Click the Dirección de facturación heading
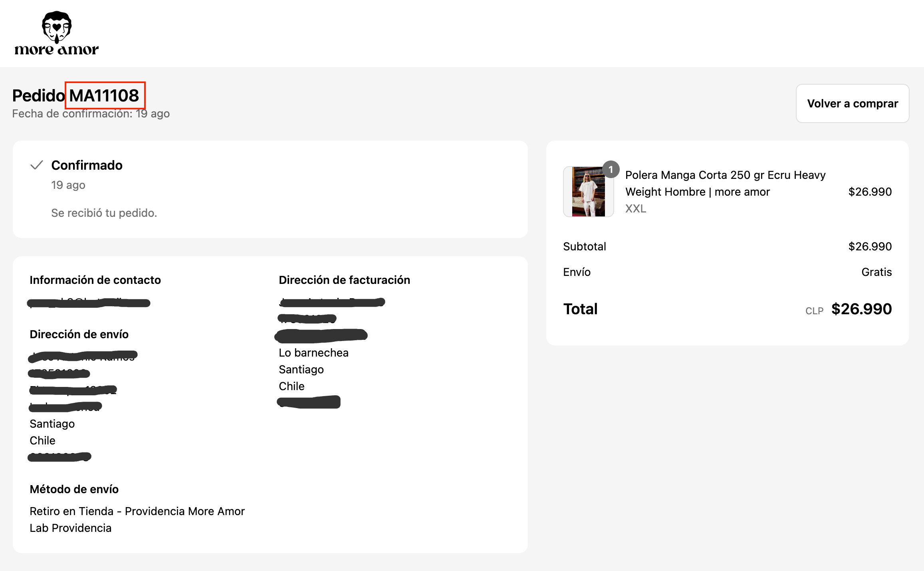 pyautogui.click(x=344, y=280)
